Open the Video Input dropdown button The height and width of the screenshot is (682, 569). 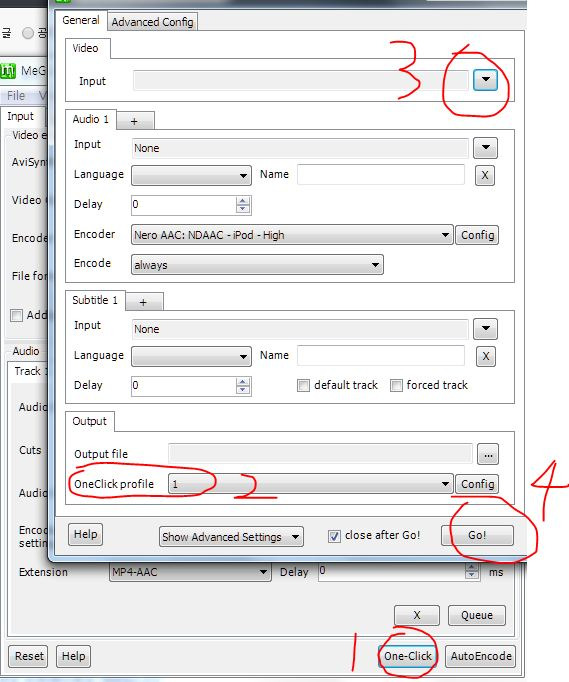tap(485, 80)
